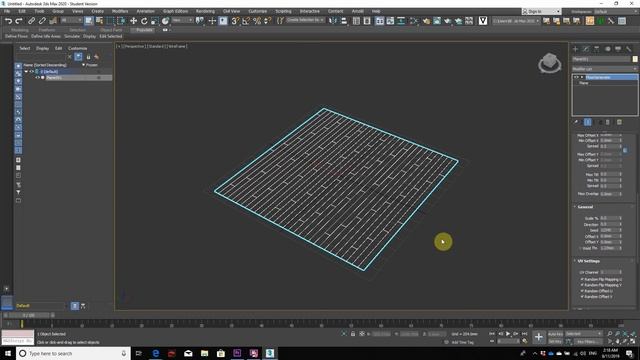Screen dimensions: 640x360
Task: Open the Customize menu
Action: 258,11
